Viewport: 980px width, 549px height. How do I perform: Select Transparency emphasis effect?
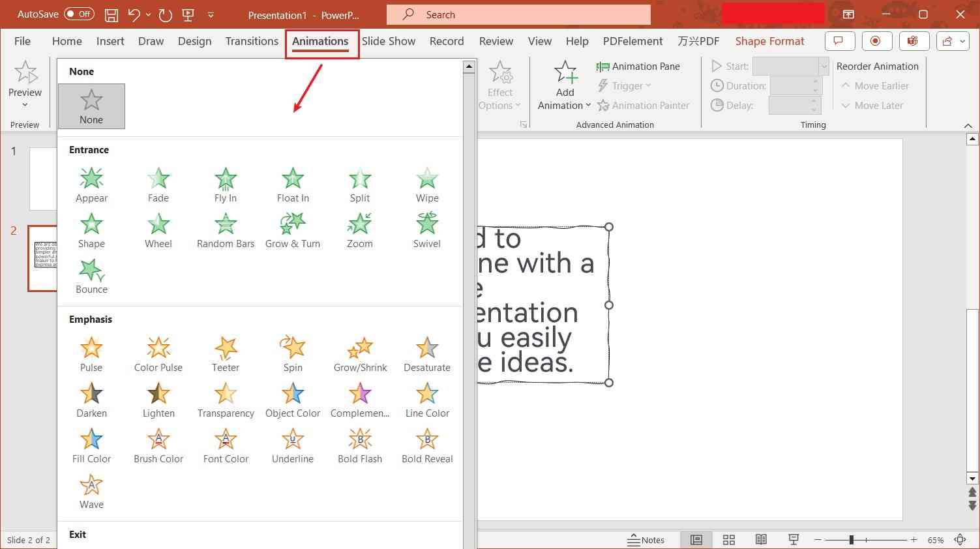[226, 400]
